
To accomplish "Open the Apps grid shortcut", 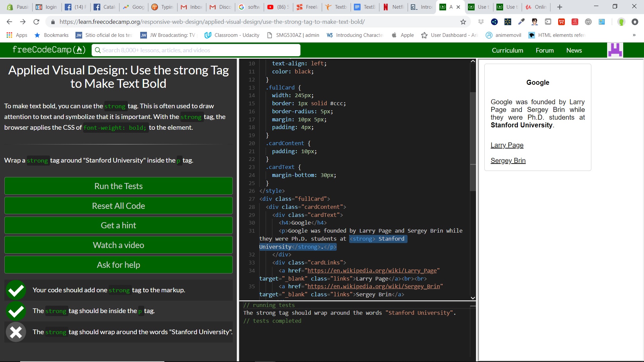I will click(17, 35).
